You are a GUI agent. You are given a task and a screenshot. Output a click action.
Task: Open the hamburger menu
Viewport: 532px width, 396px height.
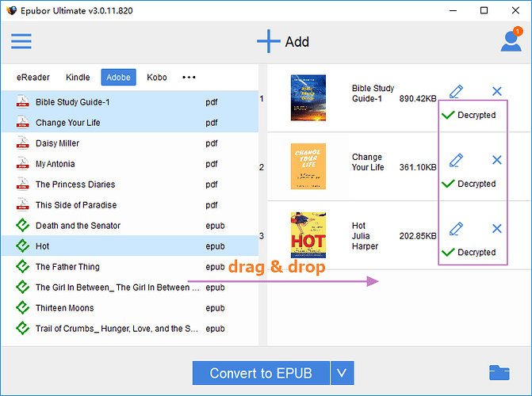pyautogui.click(x=21, y=41)
